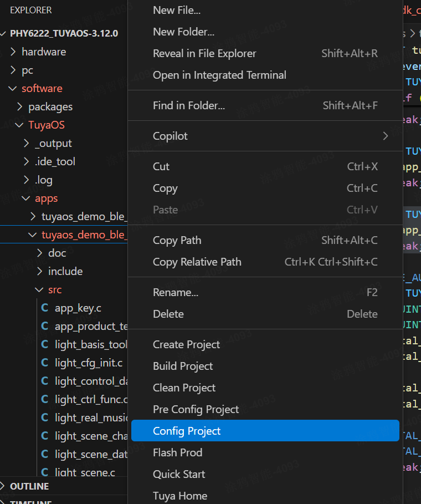
Task: Expand the hardware folder
Action: [x=13, y=52]
